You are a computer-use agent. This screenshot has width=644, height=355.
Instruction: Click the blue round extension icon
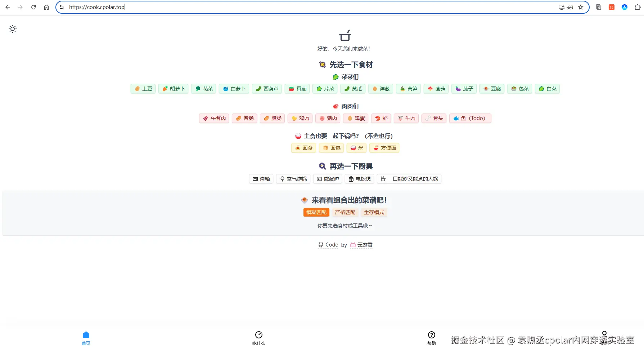(x=625, y=7)
